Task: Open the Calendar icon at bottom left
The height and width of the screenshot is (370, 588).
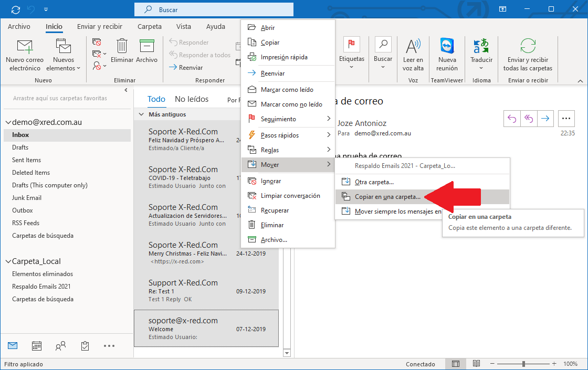Action: (36, 345)
